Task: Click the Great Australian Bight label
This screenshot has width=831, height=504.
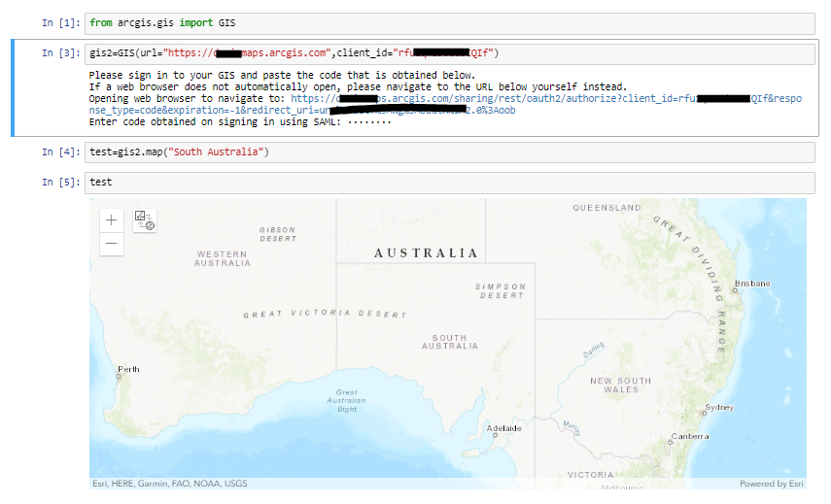Action: [x=346, y=401]
